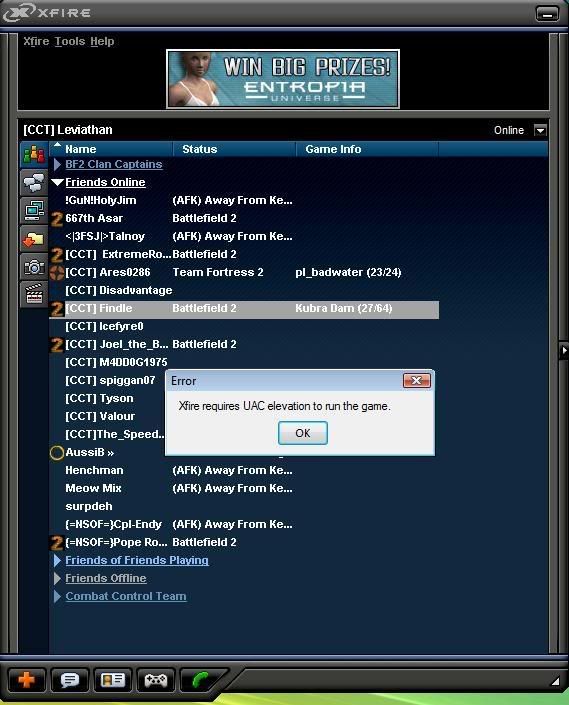Click Battlefield 2 icon next to 667th Asar
Viewport: 569px width, 705px height.
[57, 219]
